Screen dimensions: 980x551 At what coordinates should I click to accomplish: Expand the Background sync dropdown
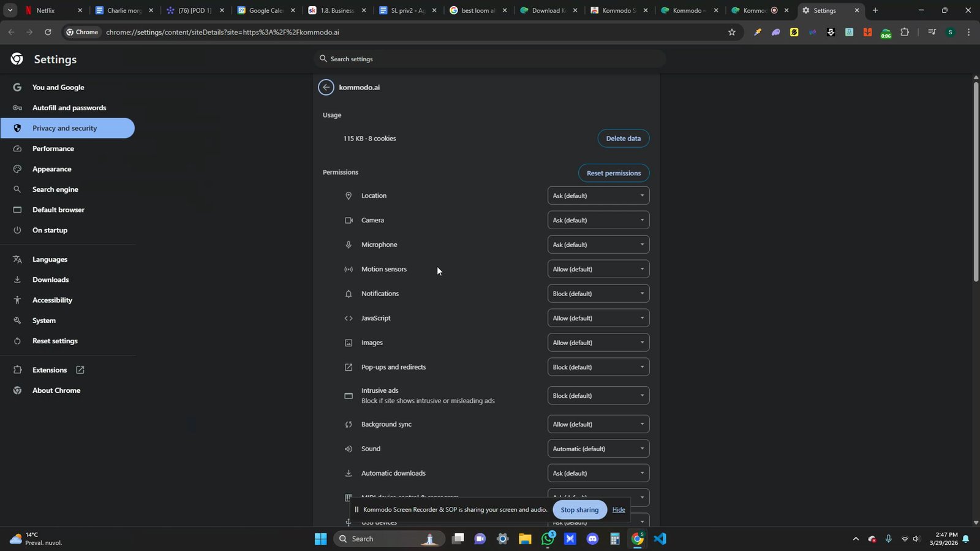pos(598,424)
